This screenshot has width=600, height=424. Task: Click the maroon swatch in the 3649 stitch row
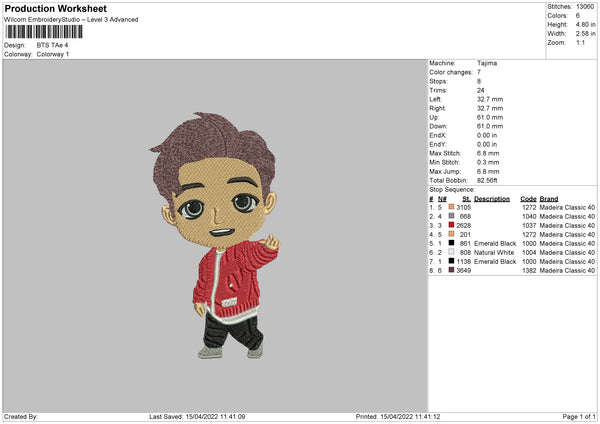[x=452, y=270]
